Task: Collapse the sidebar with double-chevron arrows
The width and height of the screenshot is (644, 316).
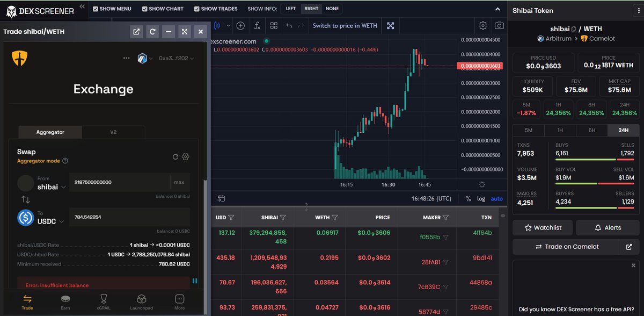Action: (82, 7)
